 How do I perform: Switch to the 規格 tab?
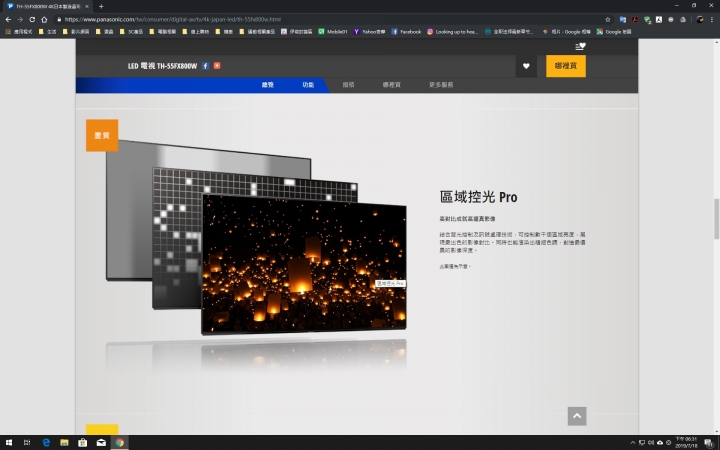click(x=349, y=85)
